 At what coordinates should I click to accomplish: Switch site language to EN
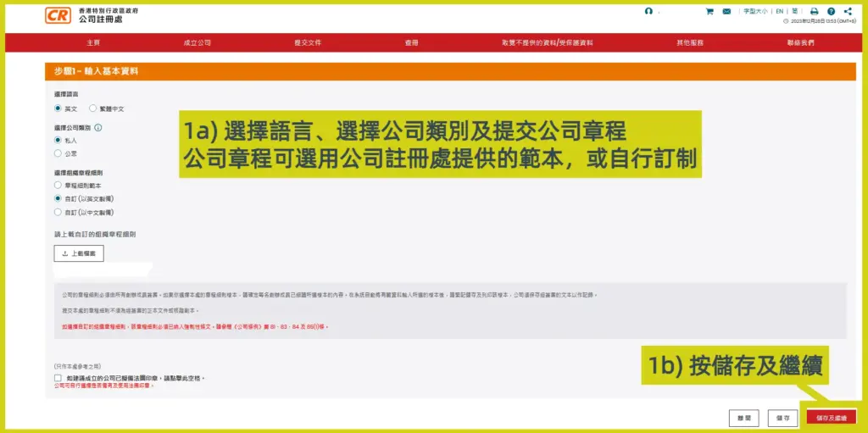[x=779, y=12]
